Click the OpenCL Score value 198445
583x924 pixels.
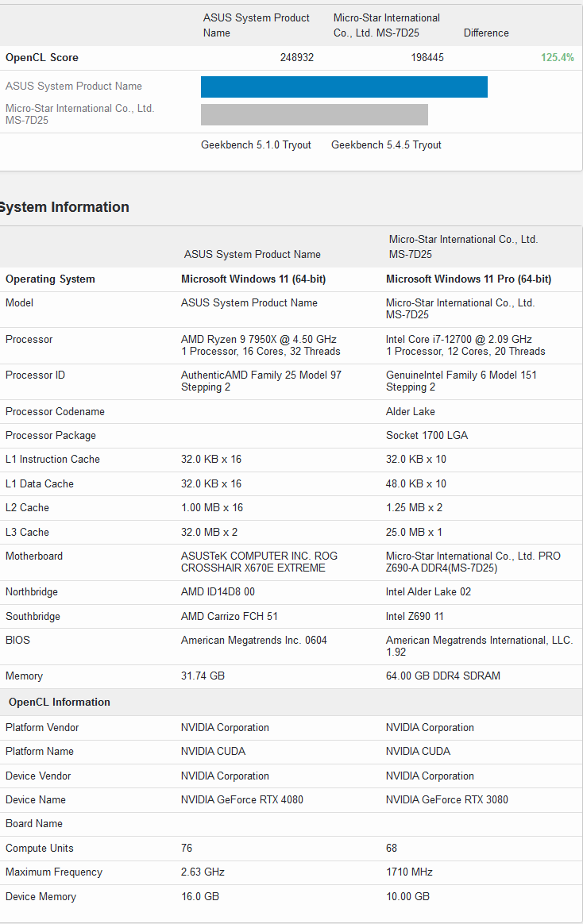[427, 57]
